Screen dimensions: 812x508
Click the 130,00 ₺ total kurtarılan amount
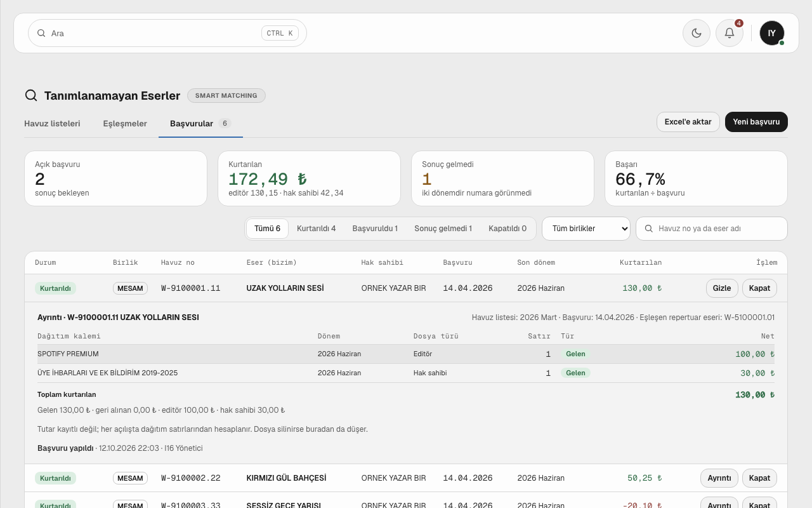pos(755,395)
